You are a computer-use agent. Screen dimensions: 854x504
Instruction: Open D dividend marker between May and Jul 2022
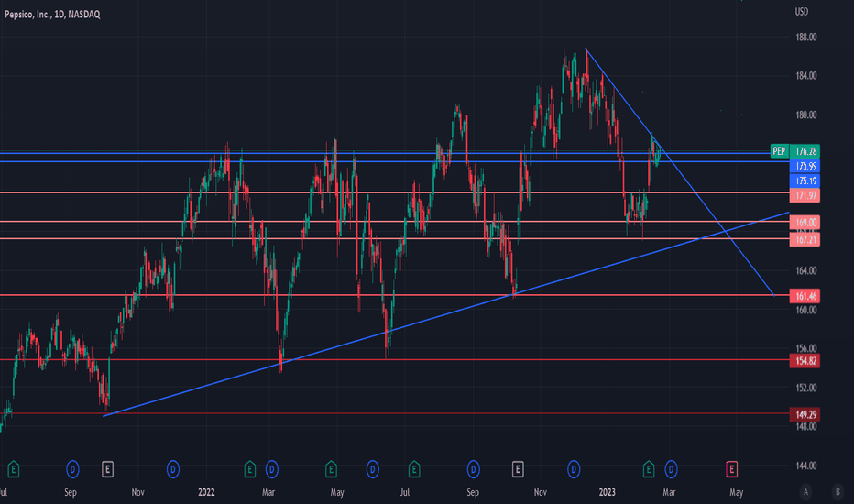click(x=373, y=468)
